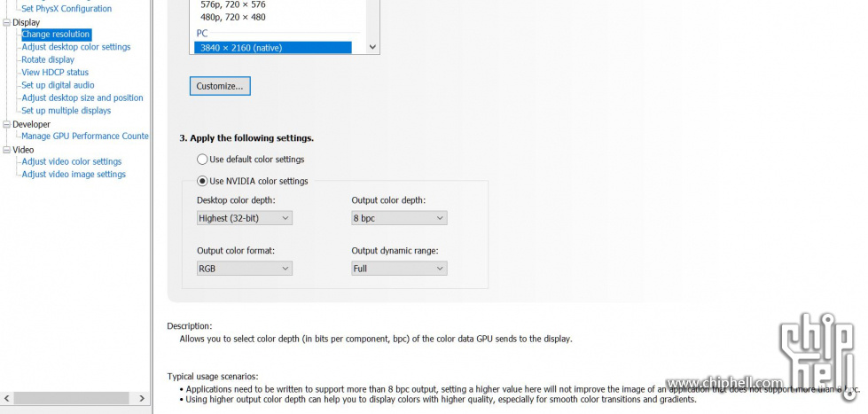Image resolution: width=868 pixels, height=414 pixels.
Task: Open Output dynamic range dropdown
Action: (399, 269)
